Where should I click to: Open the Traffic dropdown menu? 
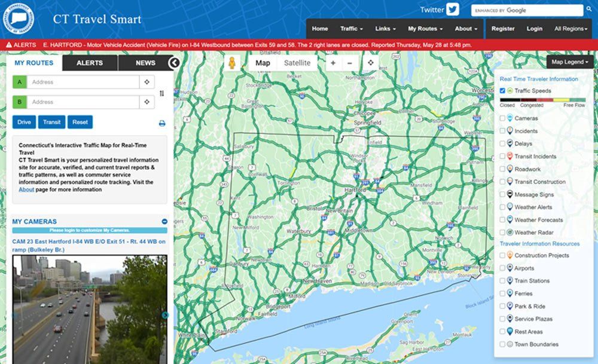(351, 29)
